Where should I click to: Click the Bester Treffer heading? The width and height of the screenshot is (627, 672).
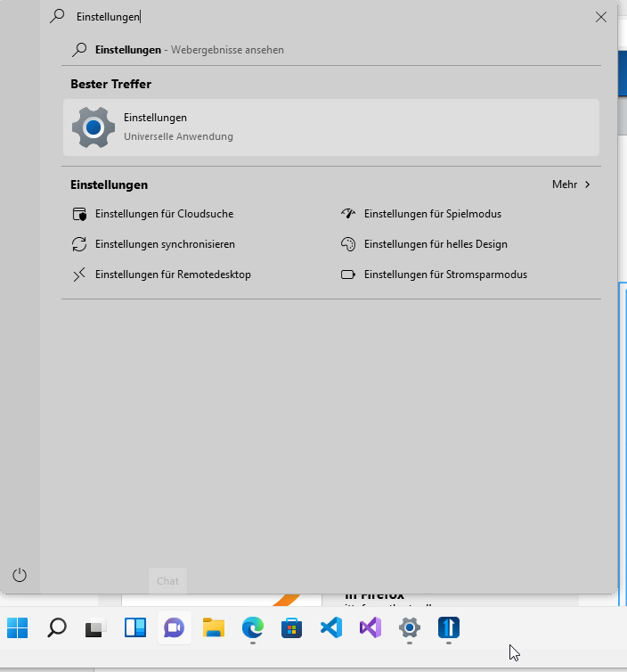(111, 84)
